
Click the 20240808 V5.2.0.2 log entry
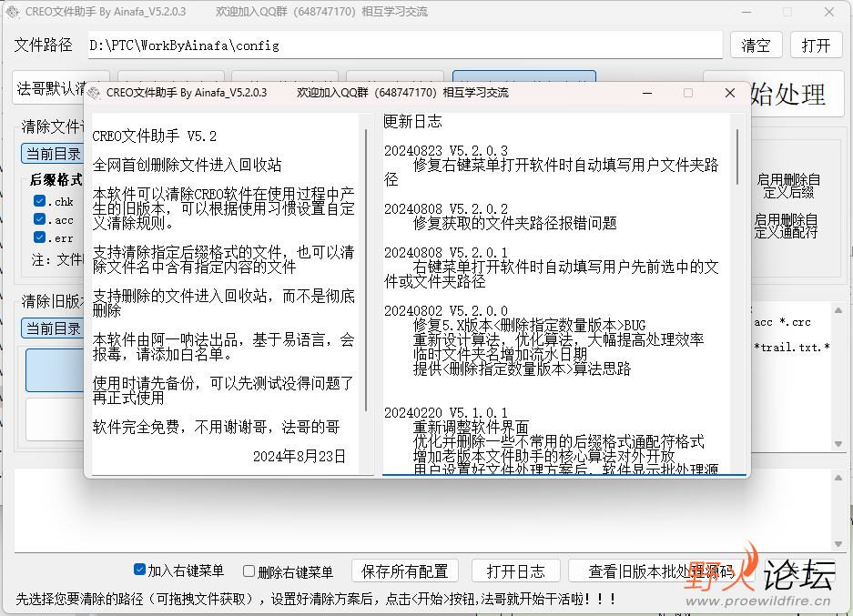pos(446,209)
